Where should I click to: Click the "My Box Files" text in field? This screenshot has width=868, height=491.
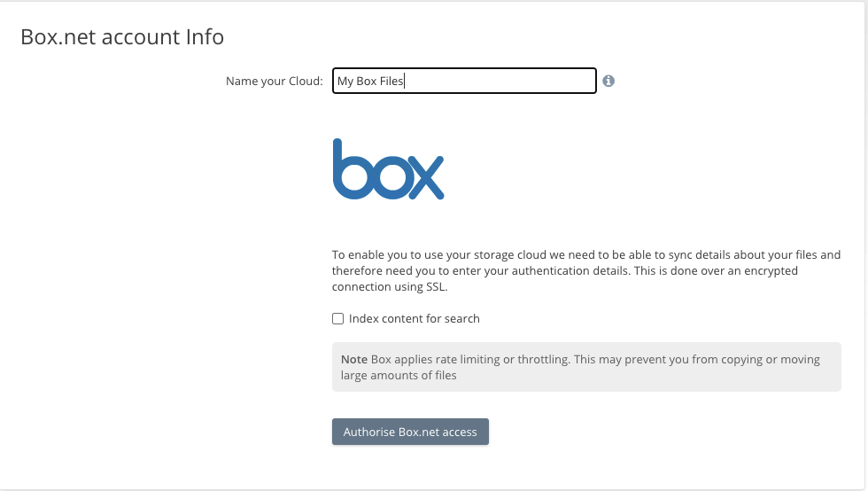click(x=369, y=82)
